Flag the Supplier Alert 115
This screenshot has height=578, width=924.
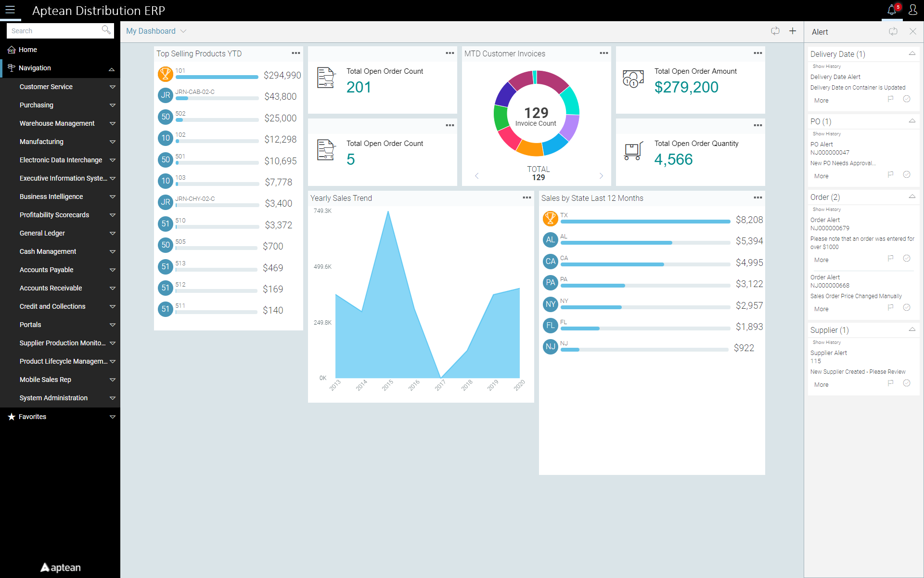891,383
